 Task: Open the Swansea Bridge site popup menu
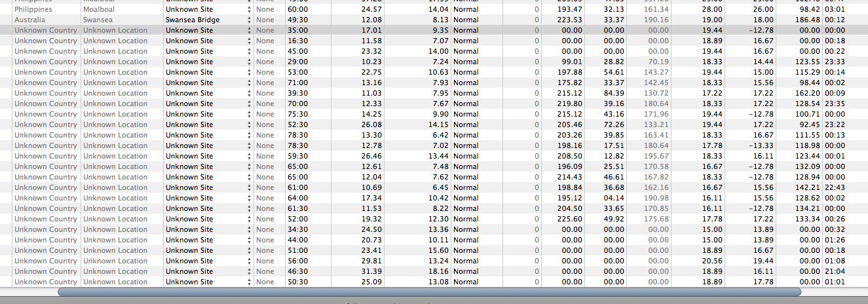[249, 20]
